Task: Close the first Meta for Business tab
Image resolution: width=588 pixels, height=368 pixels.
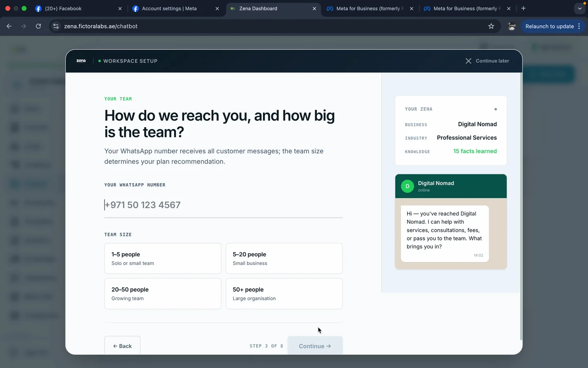Action: tap(412, 9)
